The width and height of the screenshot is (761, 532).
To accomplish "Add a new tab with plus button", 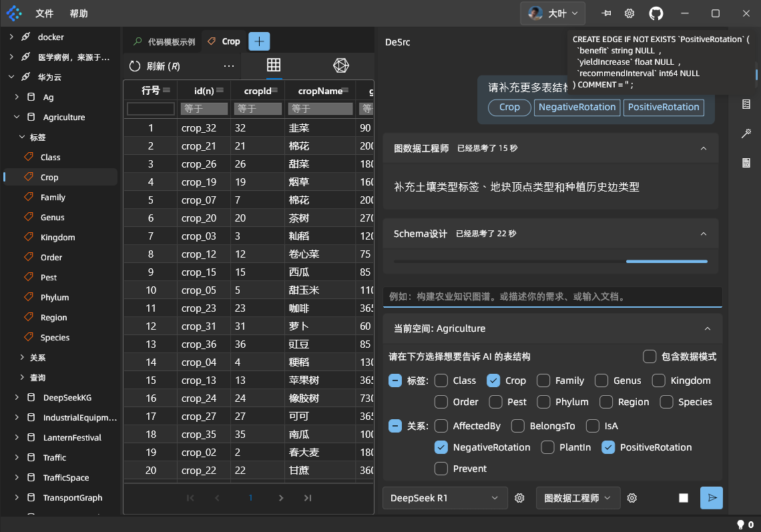I will (x=259, y=41).
